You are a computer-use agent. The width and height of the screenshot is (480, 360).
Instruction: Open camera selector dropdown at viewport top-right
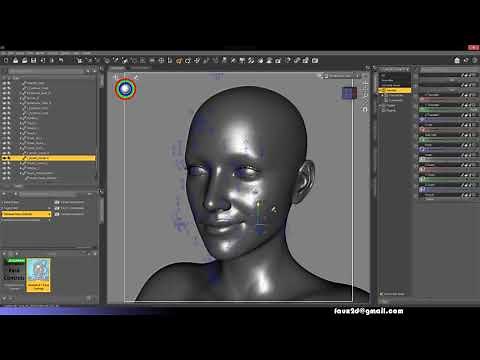tap(341, 76)
